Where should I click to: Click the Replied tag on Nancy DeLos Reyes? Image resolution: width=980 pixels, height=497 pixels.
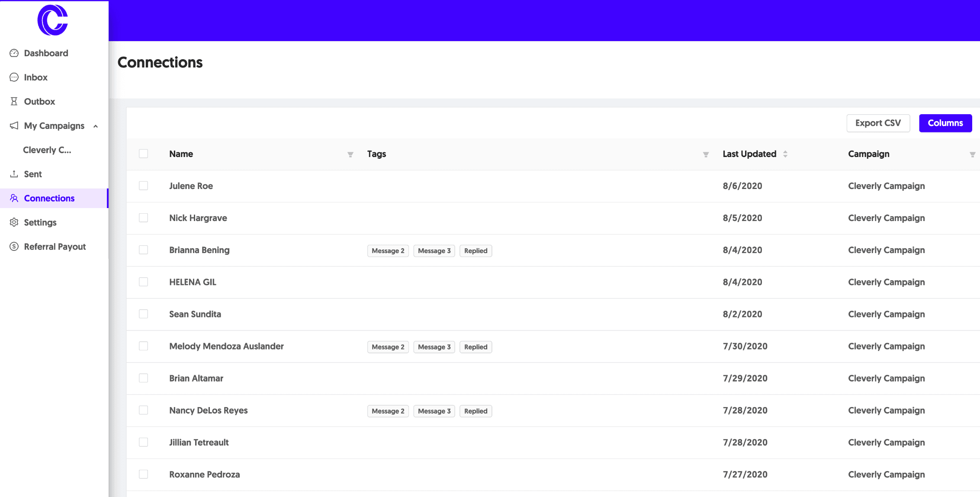pyautogui.click(x=476, y=411)
